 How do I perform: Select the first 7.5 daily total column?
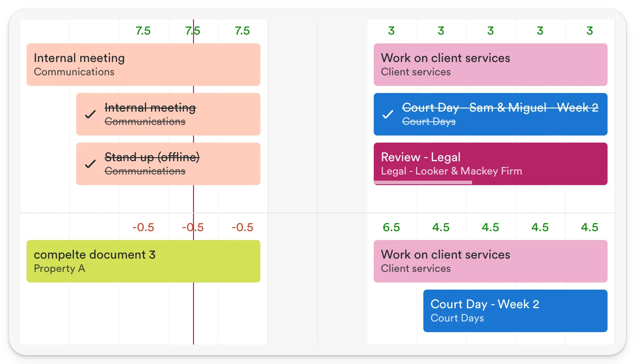[143, 31]
